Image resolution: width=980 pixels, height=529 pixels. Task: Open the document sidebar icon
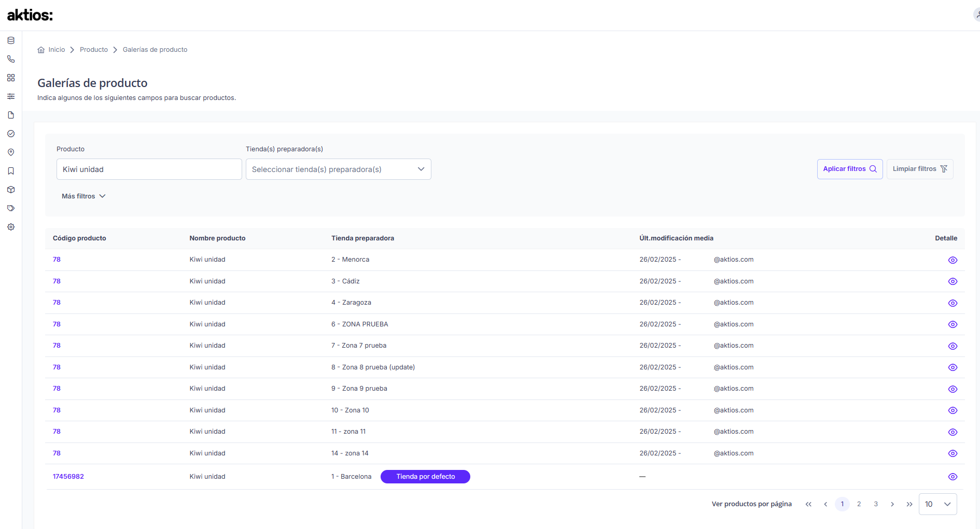11,115
